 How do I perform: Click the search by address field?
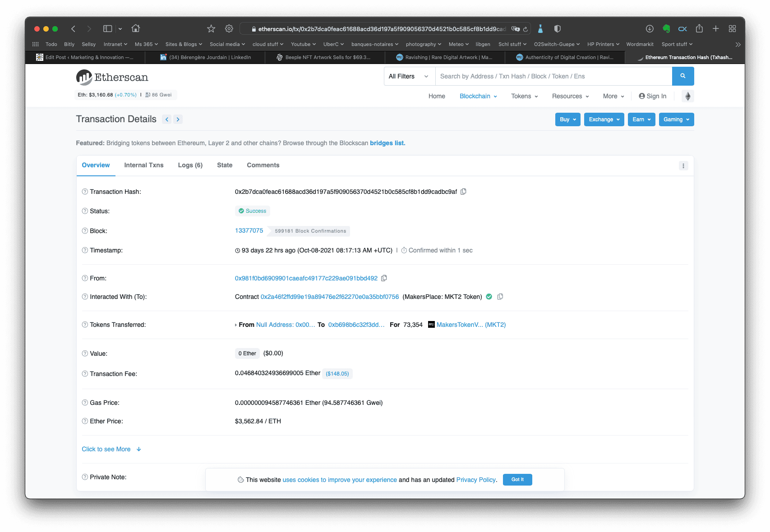click(x=553, y=76)
